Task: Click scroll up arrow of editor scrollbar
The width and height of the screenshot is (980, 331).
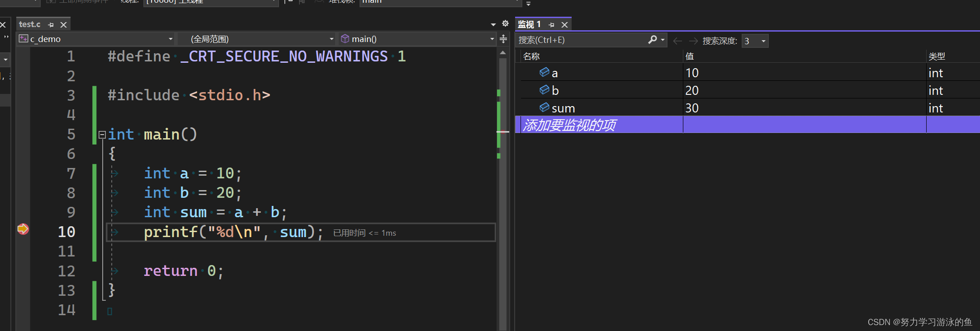Action: [x=503, y=53]
